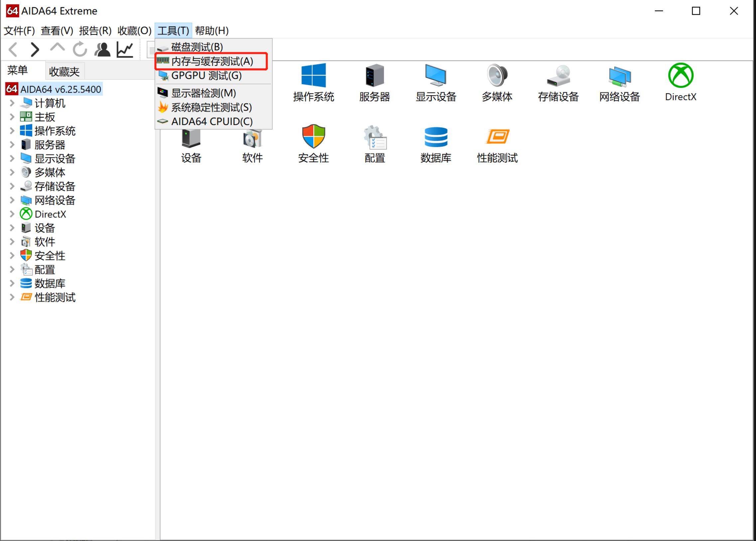
Task: Launch 系统稳定性测试(S) from Tools menu
Action: pyautogui.click(x=211, y=107)
